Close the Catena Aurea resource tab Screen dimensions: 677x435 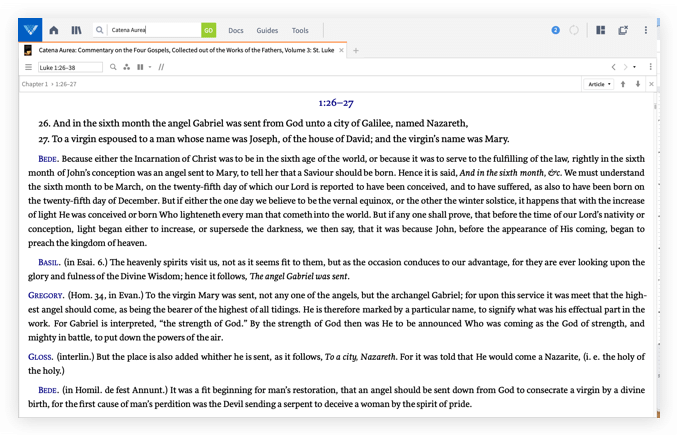click(342, 50)
